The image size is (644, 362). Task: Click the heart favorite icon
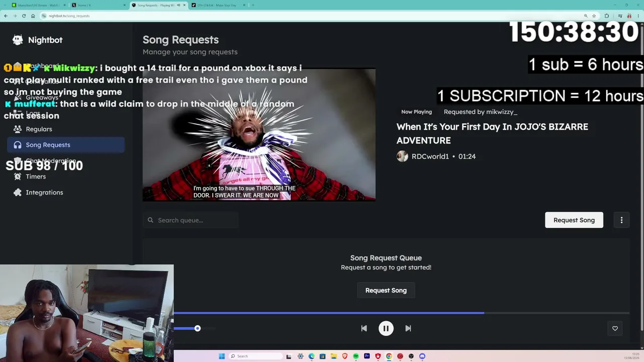[x=615, y=328]
